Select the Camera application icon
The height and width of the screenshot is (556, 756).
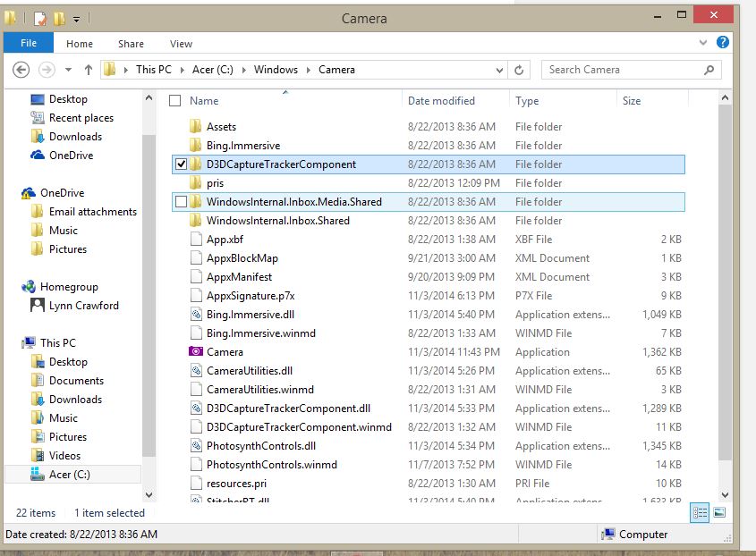click(195, 351)
